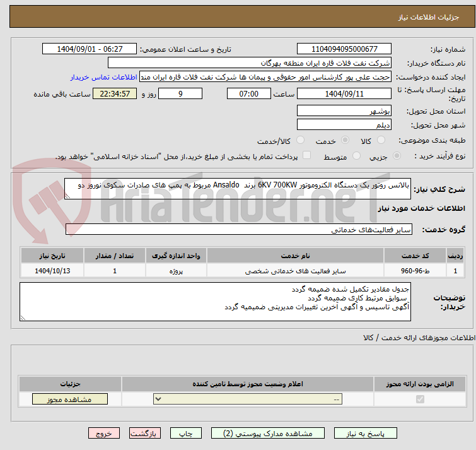Image resolution: width=476 pixels, height=450 pixels.
Task: Select the 'خدمت' classification radio button
Action: coord(345,140)
